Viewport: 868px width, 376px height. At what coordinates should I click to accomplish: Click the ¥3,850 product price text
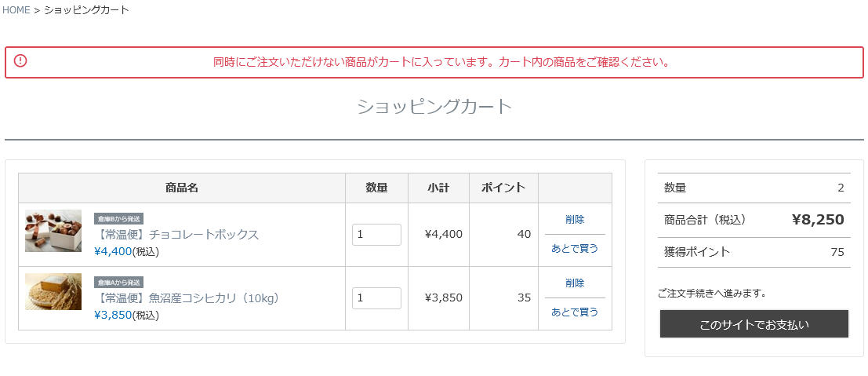(113, 316)
